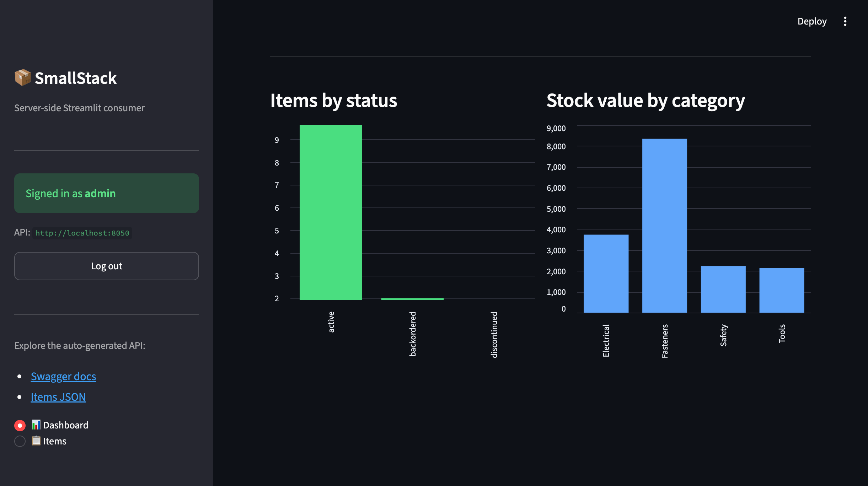Click the Deploy button
The height and width of the screenshot is (486, 868).
point(812,21)
